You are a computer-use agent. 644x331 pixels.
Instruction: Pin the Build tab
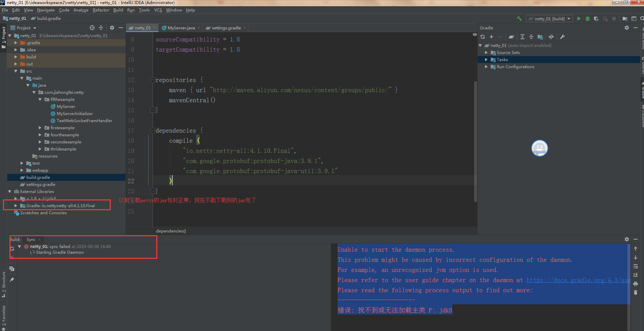pos(12,280)
